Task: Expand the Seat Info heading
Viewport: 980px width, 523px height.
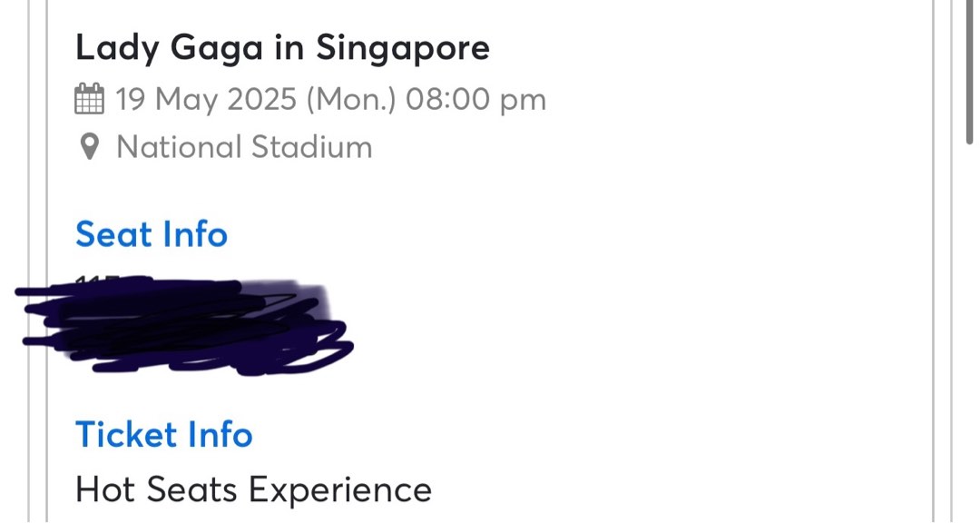Action: tap(151, 234)
